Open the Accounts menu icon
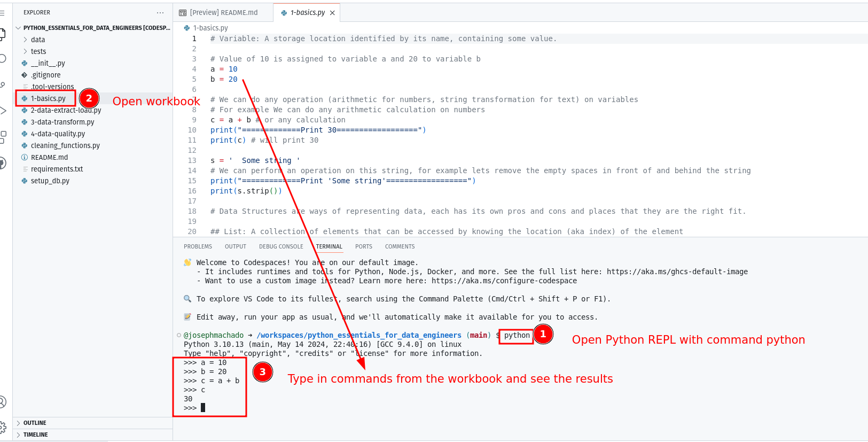This screenshot has width=868, height=442. [x=2, y=401]
